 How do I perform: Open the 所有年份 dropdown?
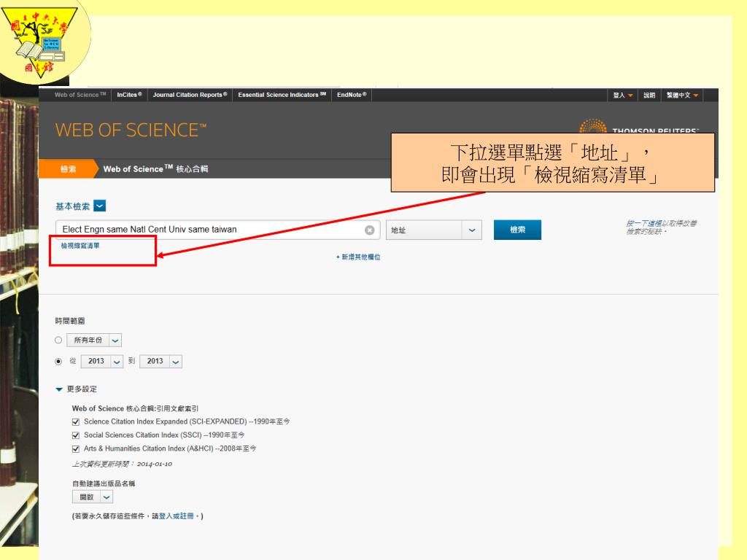tap(94, 340)
